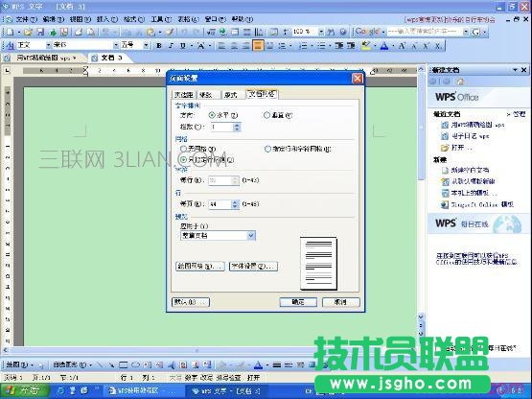Switch to the 页边距 margins tab

point(183,95)
